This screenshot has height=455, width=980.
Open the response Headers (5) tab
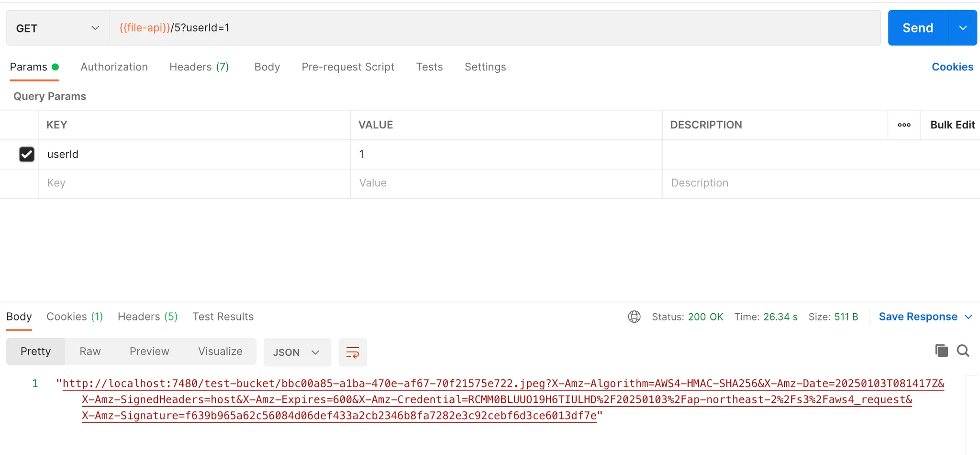[147, 317]
